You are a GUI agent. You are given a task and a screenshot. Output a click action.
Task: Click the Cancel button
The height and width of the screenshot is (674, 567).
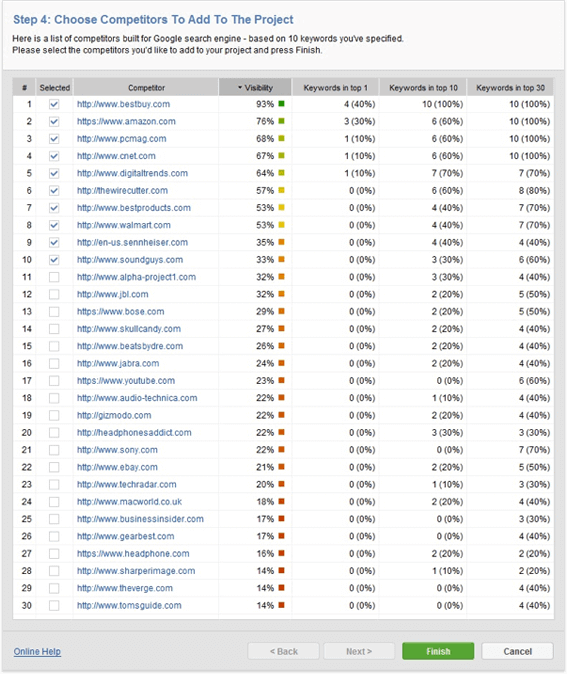coord(517,651)
